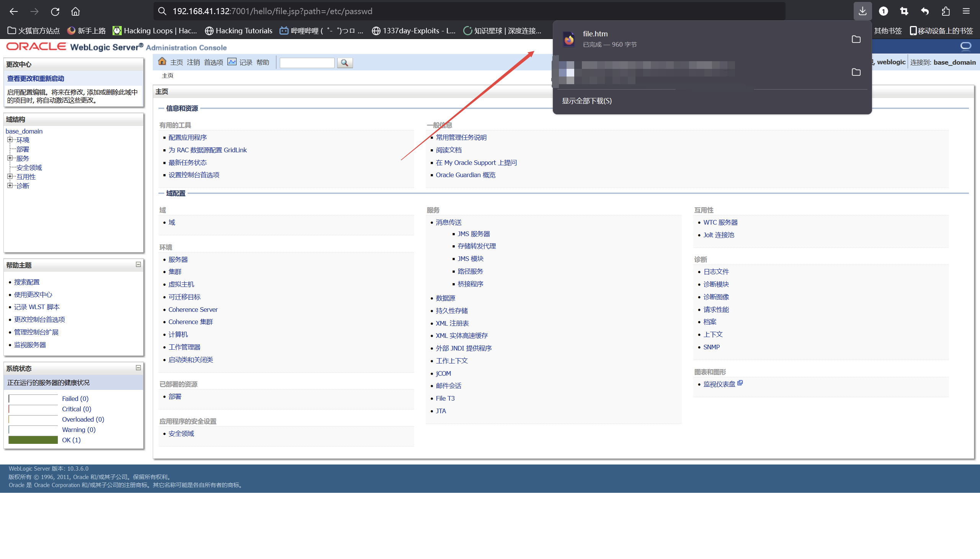Open the browser hamburger menu
This screenshot has height=559, width=980.
point(966,11)
